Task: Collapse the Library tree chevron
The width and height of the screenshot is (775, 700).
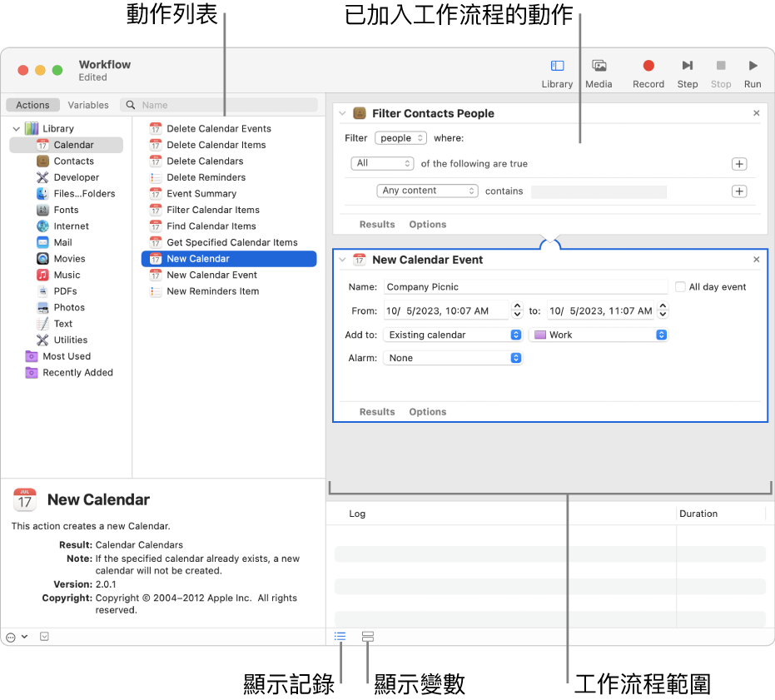Action: (x=17, y=129)
